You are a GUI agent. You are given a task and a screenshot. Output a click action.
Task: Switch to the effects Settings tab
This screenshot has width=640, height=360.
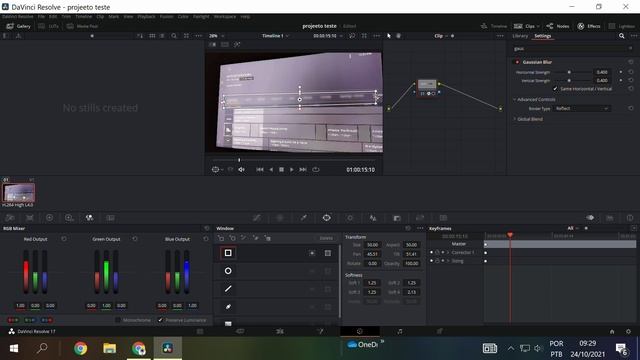point(542,36)
